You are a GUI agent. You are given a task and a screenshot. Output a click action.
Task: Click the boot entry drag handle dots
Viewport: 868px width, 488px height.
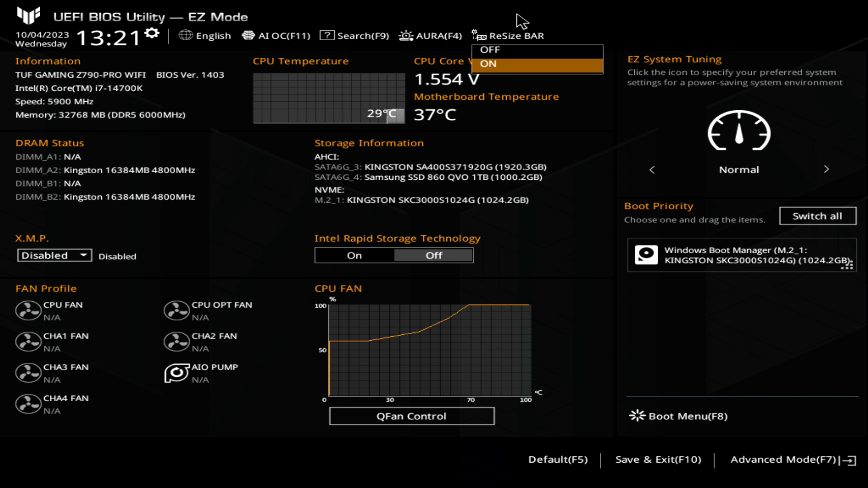847,264
